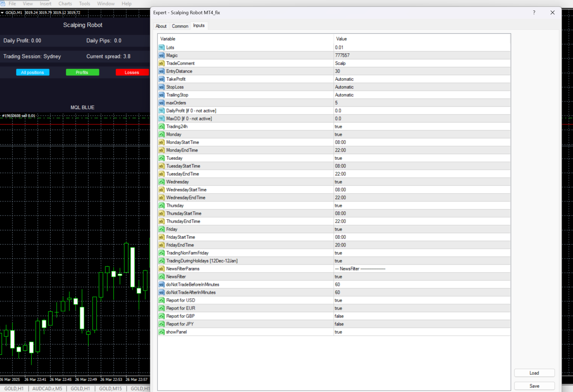Click the red Losses button
The width and height of the screenshot is (573, 392).
click(132, 72)
